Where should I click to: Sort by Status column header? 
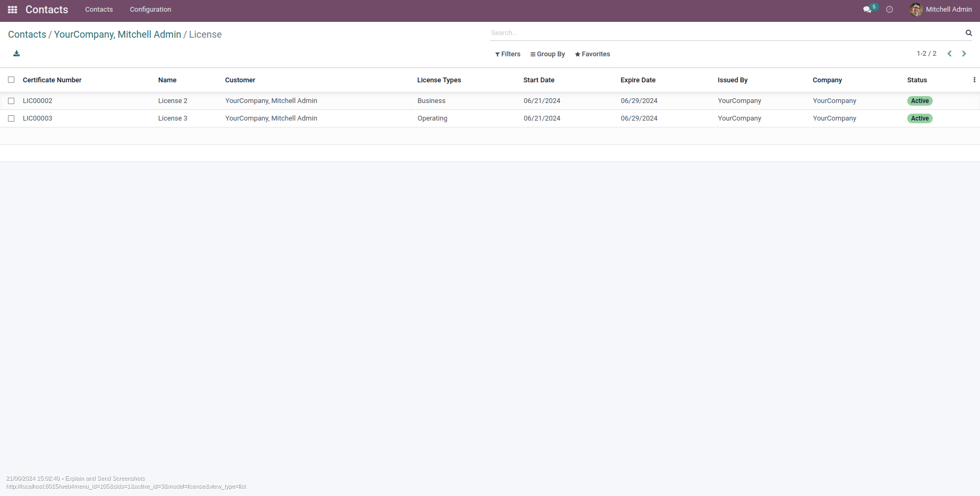(x=917, y=80)
